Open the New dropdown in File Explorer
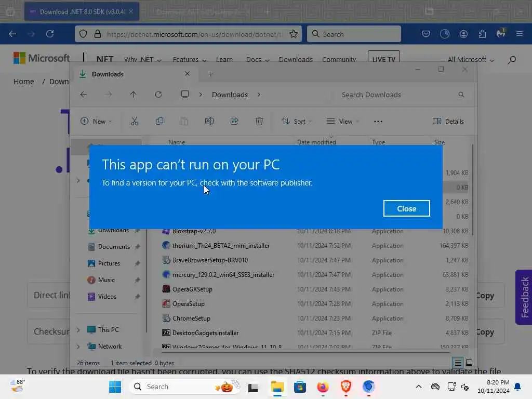This screenshot has height=399, width=532. tap(96, 121)
